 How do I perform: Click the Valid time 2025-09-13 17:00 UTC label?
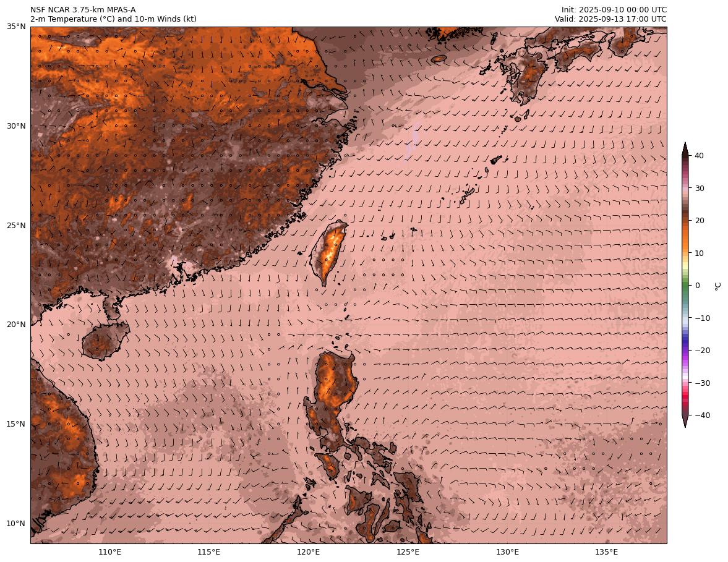[x=610, y=19]
